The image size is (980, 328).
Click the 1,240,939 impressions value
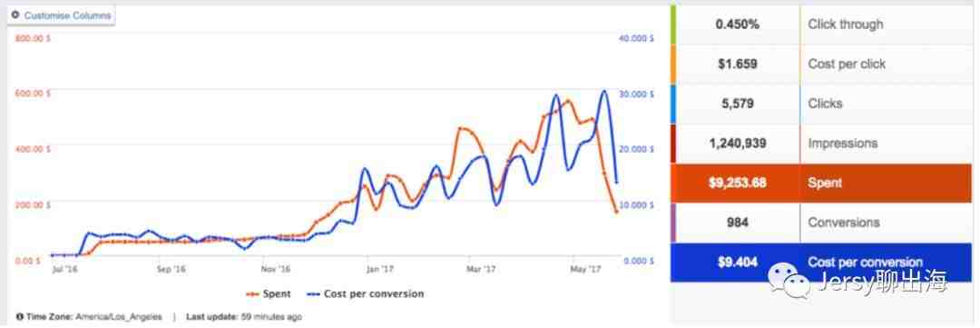tap(738, 144)
